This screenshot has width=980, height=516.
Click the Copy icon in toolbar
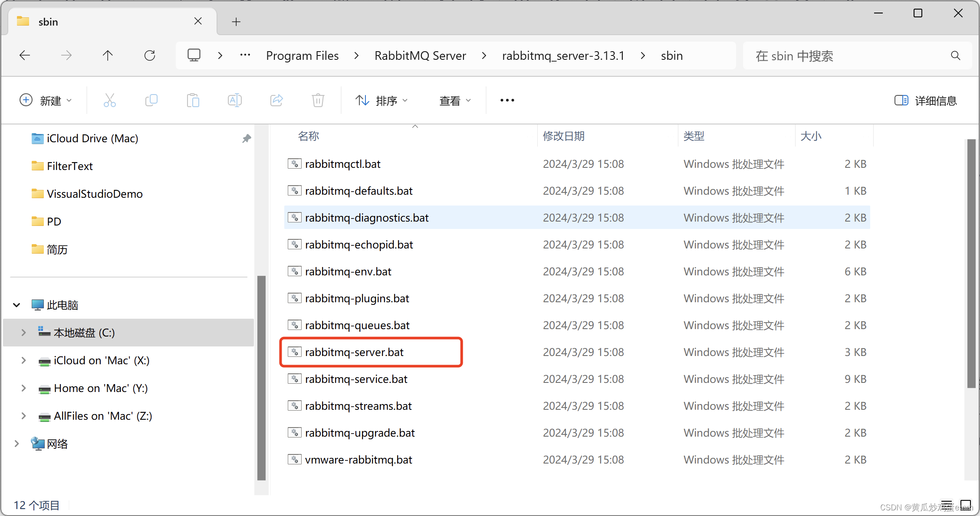pyautogui.click(x=151, y=101)
